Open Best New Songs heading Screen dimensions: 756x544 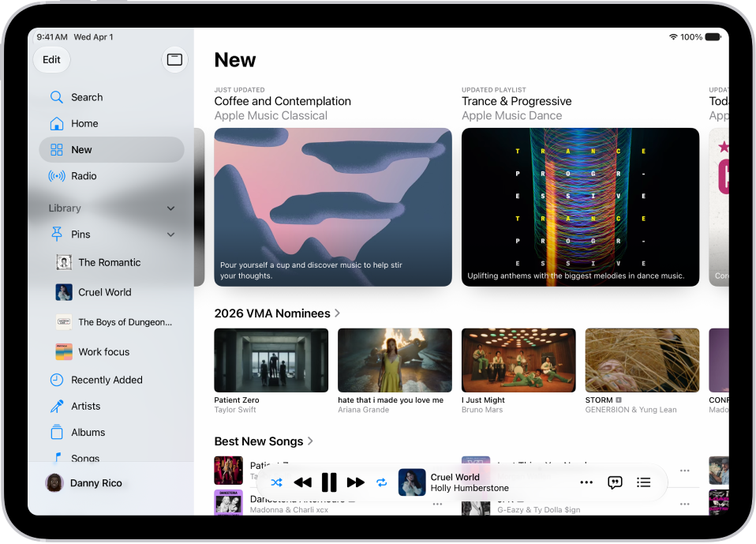point(258,441)
